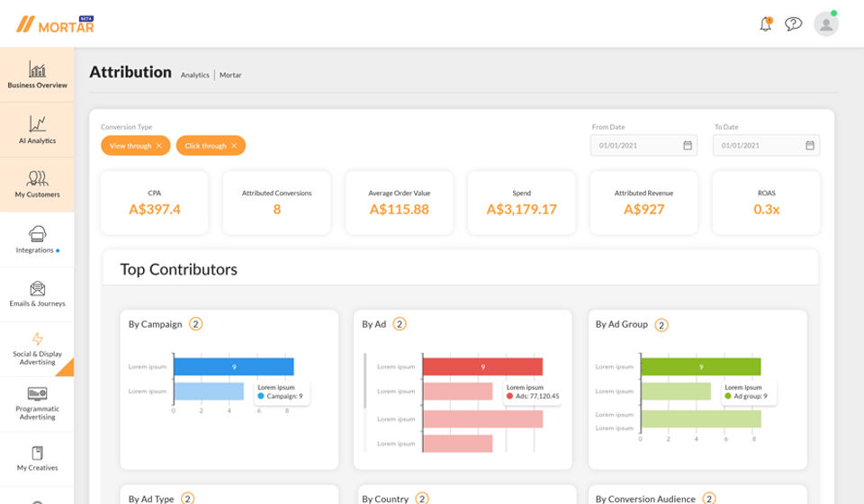Click the Attributed Revenue card

pyautogui.click(x=643, y=202)
